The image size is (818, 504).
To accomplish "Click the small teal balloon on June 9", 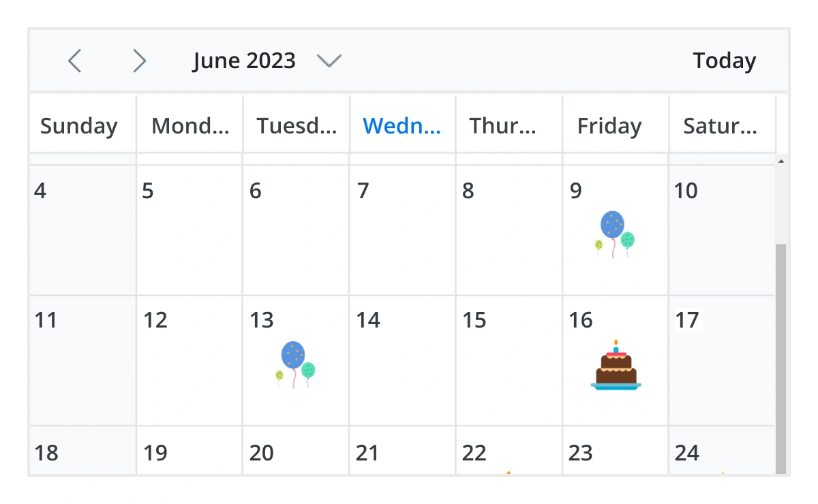I will [x=628, y=240].
